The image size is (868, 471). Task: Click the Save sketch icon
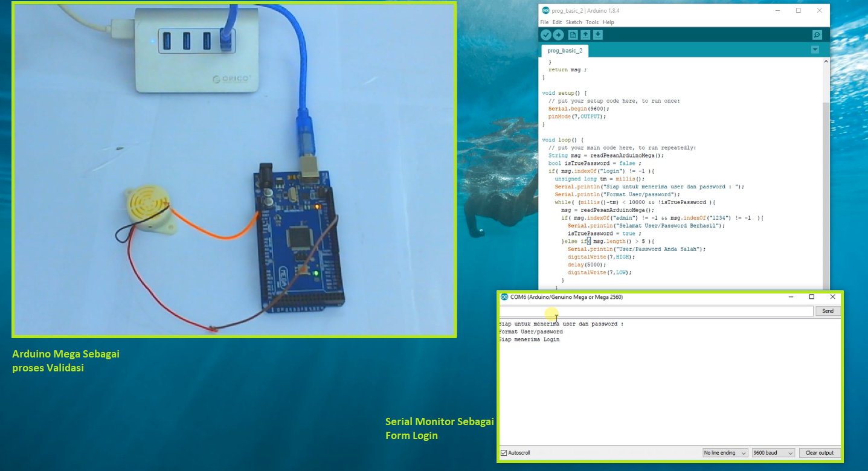(597, 34)
